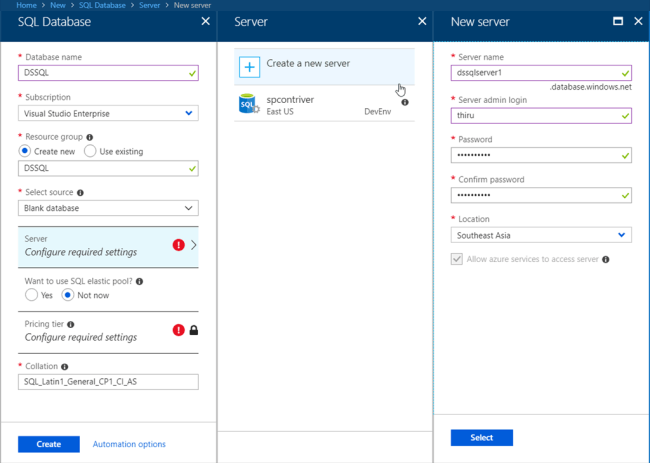Click the Confirm password field
The width and height of the screenshot is (650, 463).
541,195
